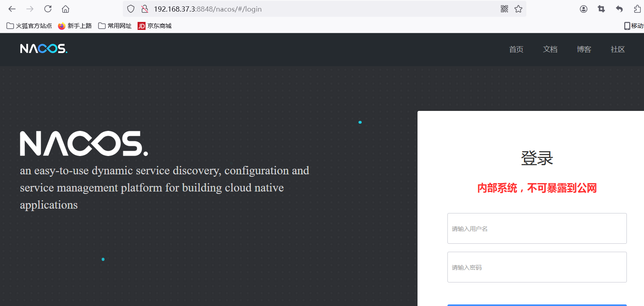Focus the 请输入密码 password field
Image resolution: width=644 pixels, height=306 pixels.
[537, 267]
